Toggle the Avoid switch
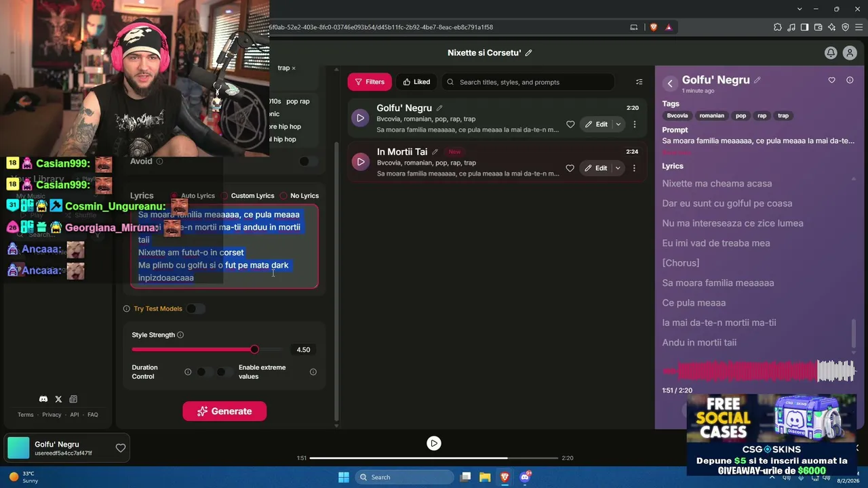This screenshot has width=868, height=488. [309, 161]
